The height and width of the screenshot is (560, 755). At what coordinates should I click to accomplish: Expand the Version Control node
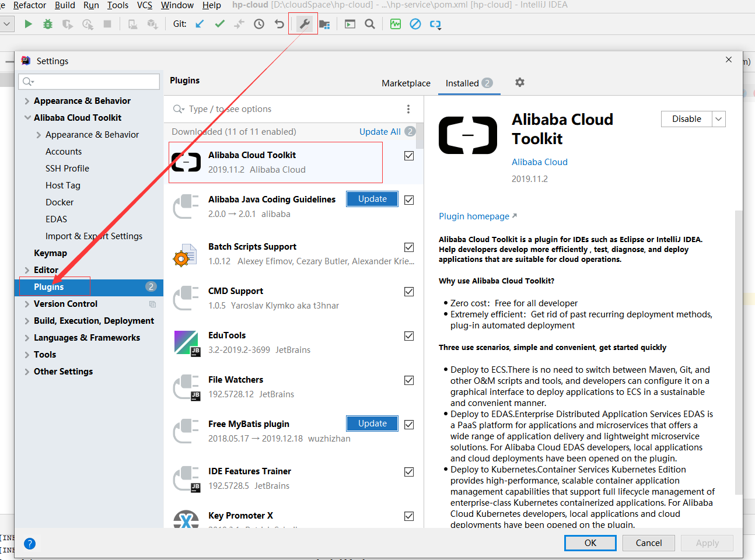point(27,304)
